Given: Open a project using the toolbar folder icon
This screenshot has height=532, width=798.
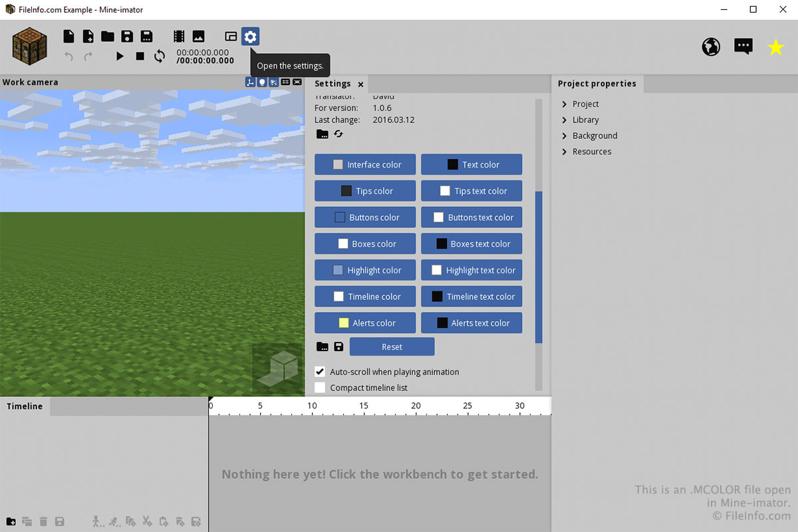Looking at the screenshot, I should [x=108, y=37].
